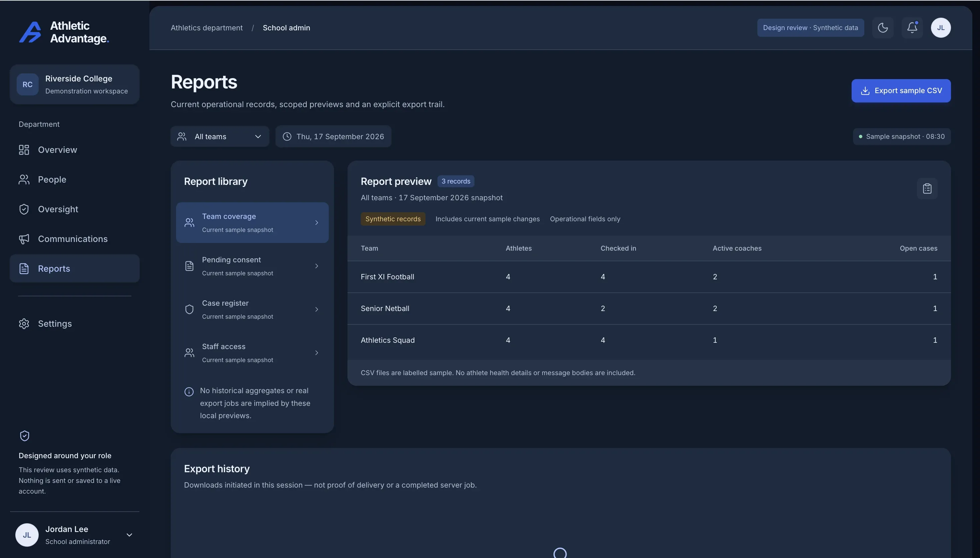Open notifications from the bell icon
980x558 pixels.
click(912, 28)
